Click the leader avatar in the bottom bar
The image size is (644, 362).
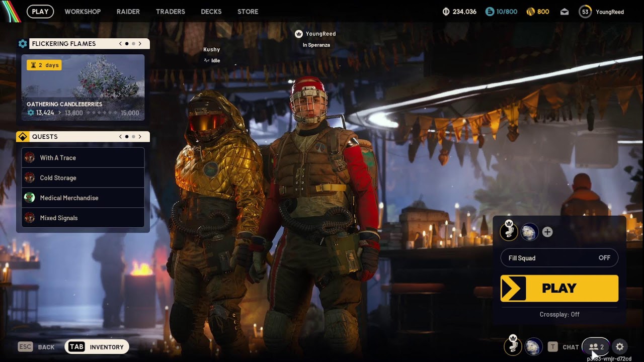[x=513, y=346]
